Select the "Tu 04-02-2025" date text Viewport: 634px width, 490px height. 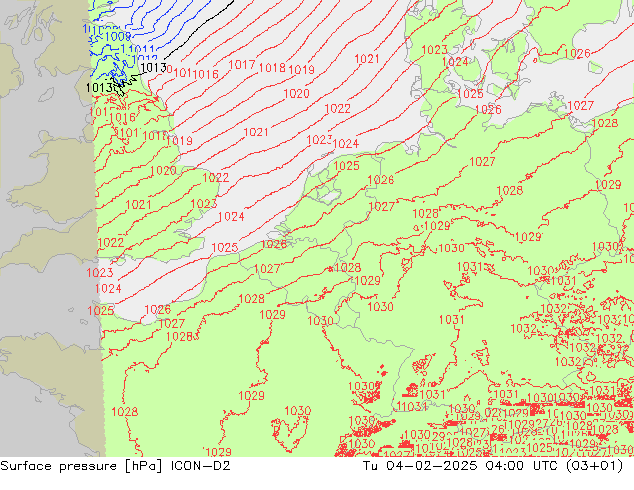[420, 466]
